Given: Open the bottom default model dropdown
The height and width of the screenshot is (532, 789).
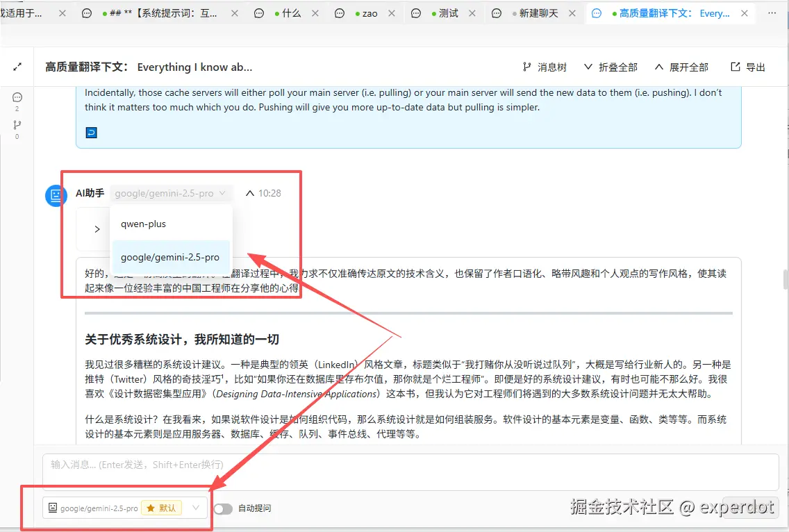Looking at the screenshot, I should [125, 508].
